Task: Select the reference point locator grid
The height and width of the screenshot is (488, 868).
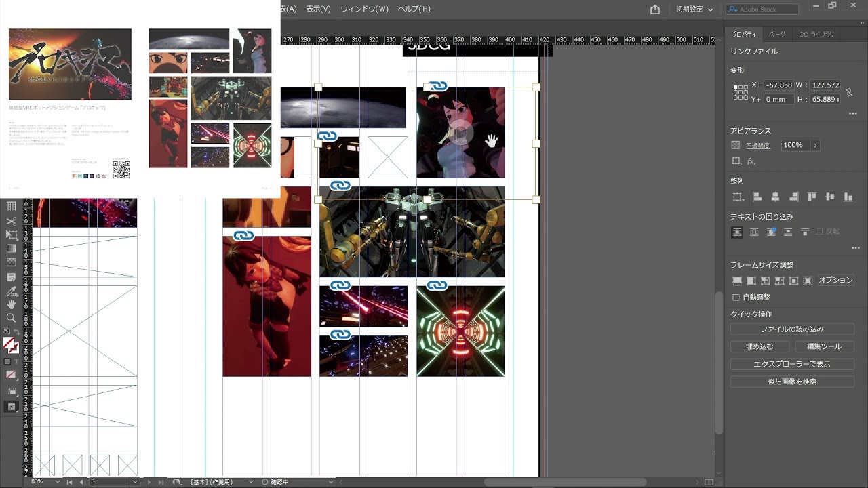Action: 741,92
